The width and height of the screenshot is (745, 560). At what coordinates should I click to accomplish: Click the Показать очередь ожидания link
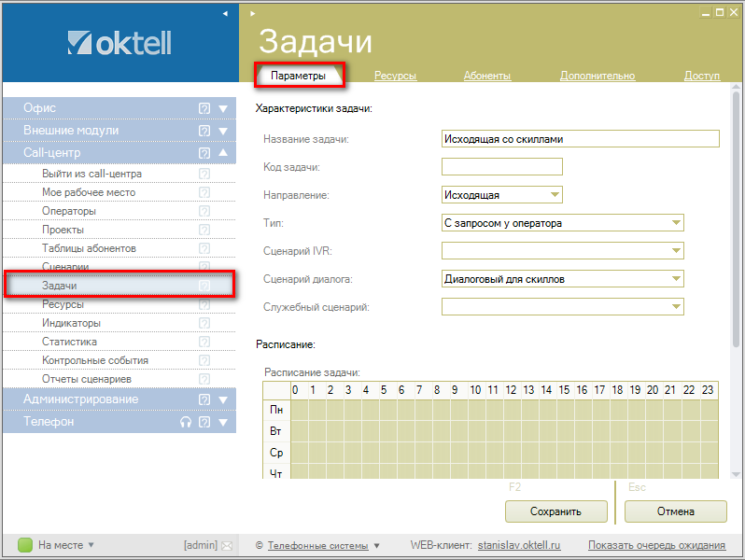click(656, 545)
